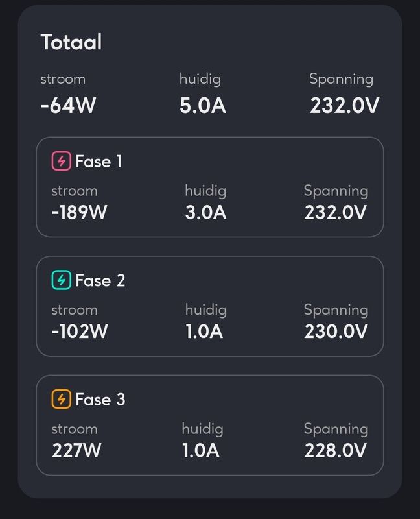The image size is (420, 519).
Task: Open the Fase 3 card title
Action: pos(100,400)
